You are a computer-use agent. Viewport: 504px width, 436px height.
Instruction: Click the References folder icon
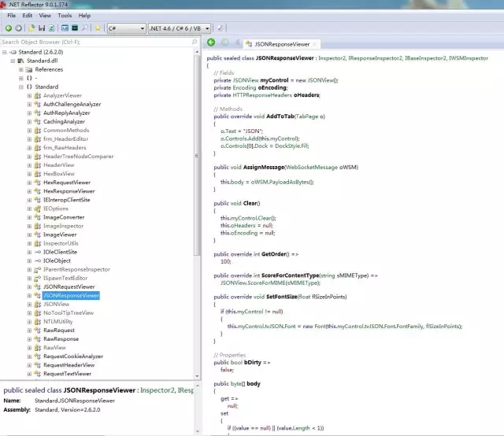pyautogui.click(x=29, y=69)
